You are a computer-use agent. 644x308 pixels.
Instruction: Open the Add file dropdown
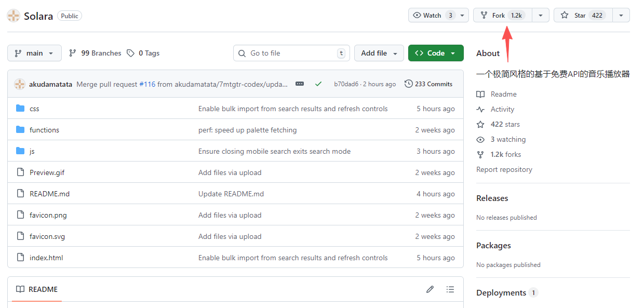[379, 53]
